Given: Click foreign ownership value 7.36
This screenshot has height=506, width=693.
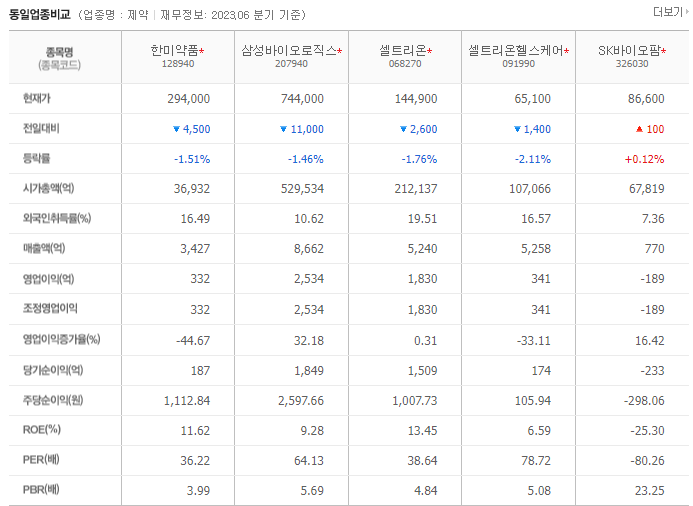Looking at the screenshot, I should coord(653,219).
